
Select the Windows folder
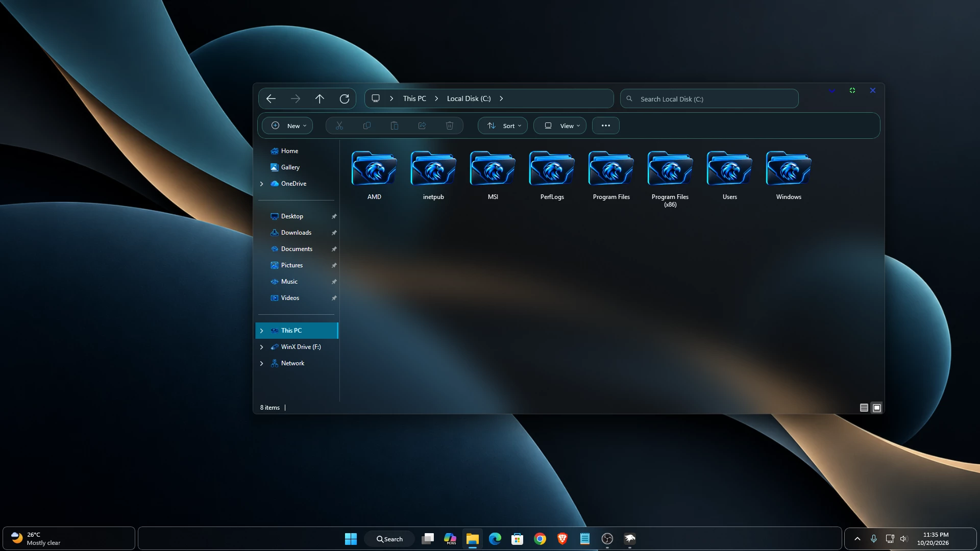click(789, 175)
